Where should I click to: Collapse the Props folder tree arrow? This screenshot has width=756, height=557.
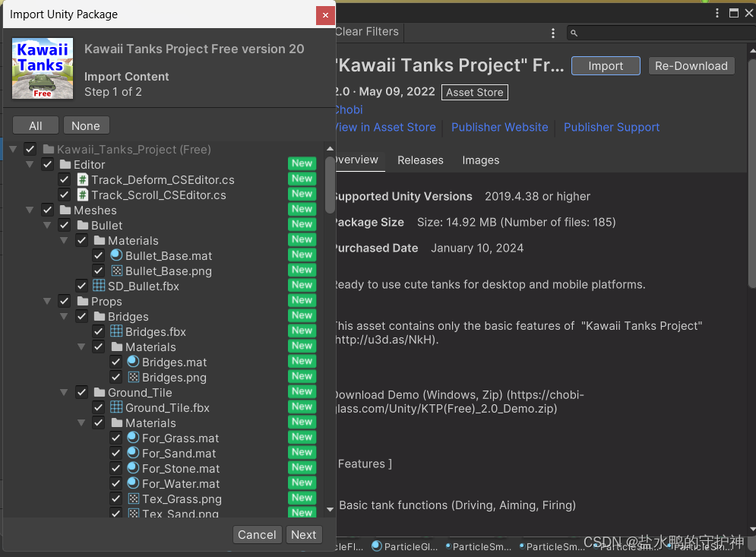(x=47, y=302)
